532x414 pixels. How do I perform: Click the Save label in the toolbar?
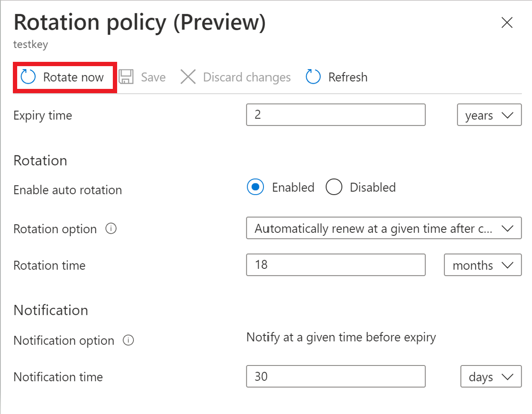coord(153,77)
